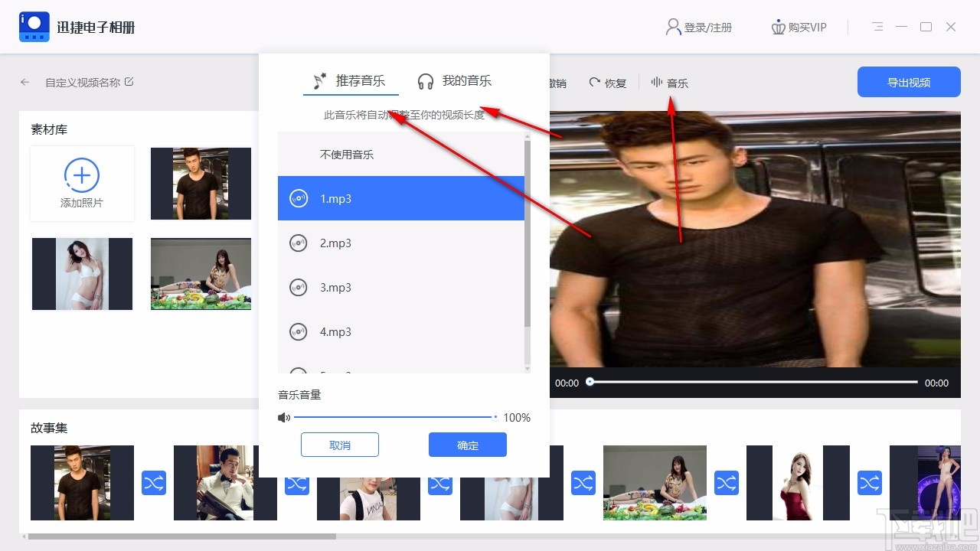980x551 pixels.
Task: Click the 导出视频 export button
Action: click(909, 83)
